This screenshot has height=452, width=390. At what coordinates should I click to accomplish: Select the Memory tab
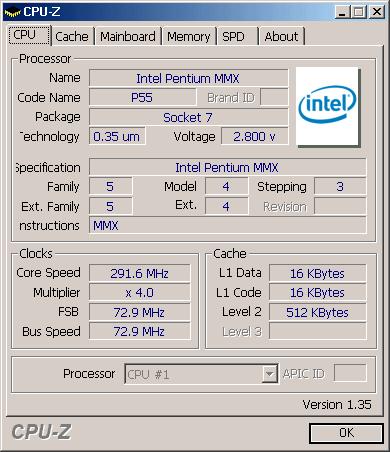(x=189, y=36)
